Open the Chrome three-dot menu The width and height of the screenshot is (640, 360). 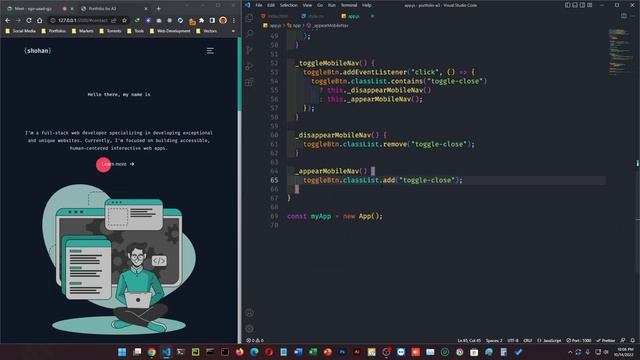233,20
